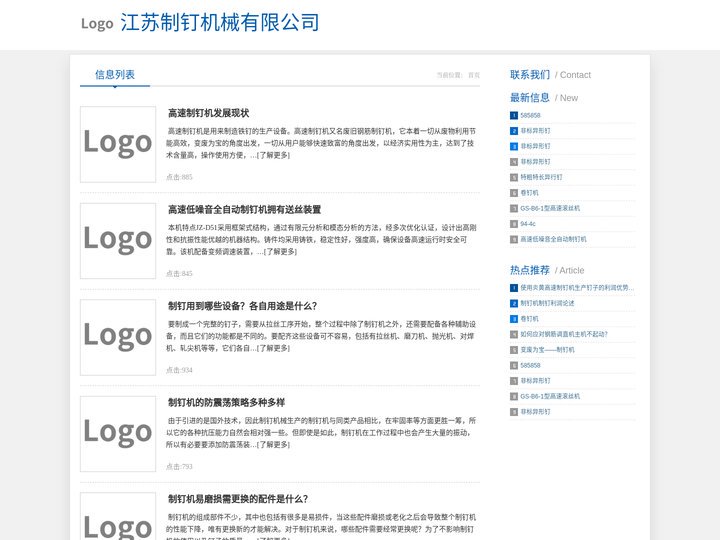This screenshot has width=720, height=540.
Task: Open 非标异形钉 numbered 2 under 最新信息
Action: click(x=535, y=131)
